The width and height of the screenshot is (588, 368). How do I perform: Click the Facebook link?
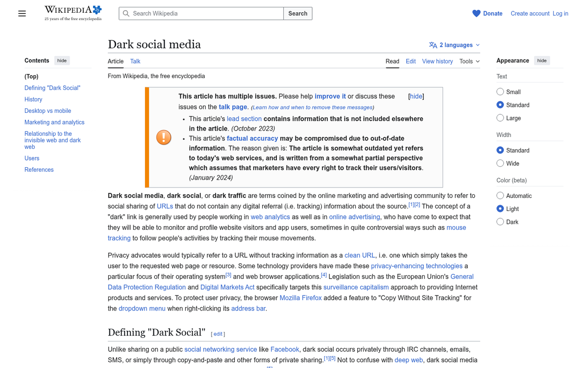click(285, 349)
